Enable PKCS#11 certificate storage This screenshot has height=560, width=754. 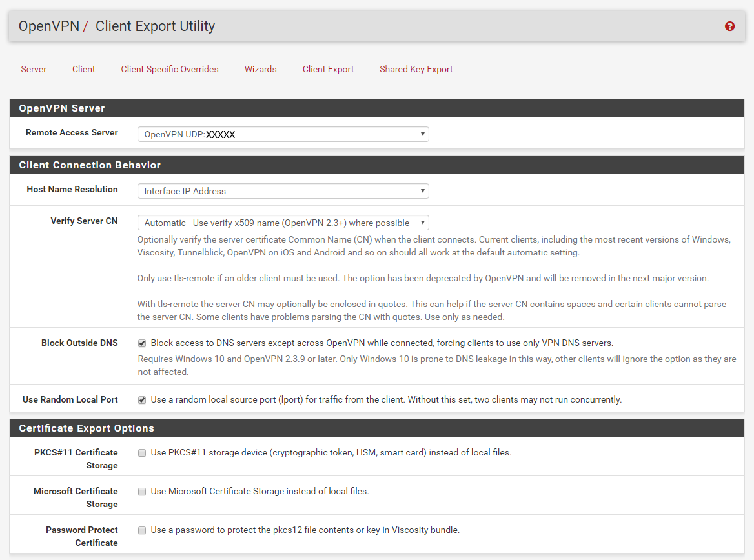click(142, 453)
